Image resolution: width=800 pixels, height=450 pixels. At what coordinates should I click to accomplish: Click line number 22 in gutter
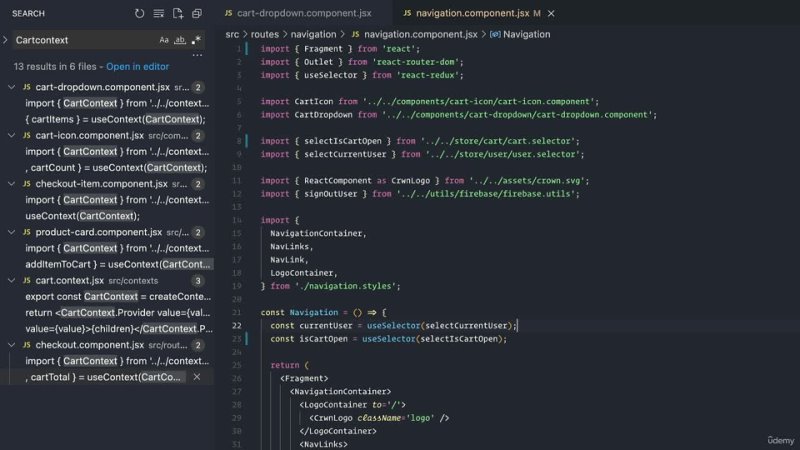tap(237, 326)
